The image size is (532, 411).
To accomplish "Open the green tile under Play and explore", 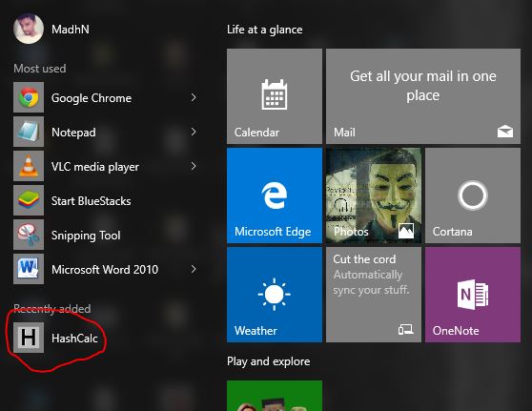I will click(x=275, y=396).
